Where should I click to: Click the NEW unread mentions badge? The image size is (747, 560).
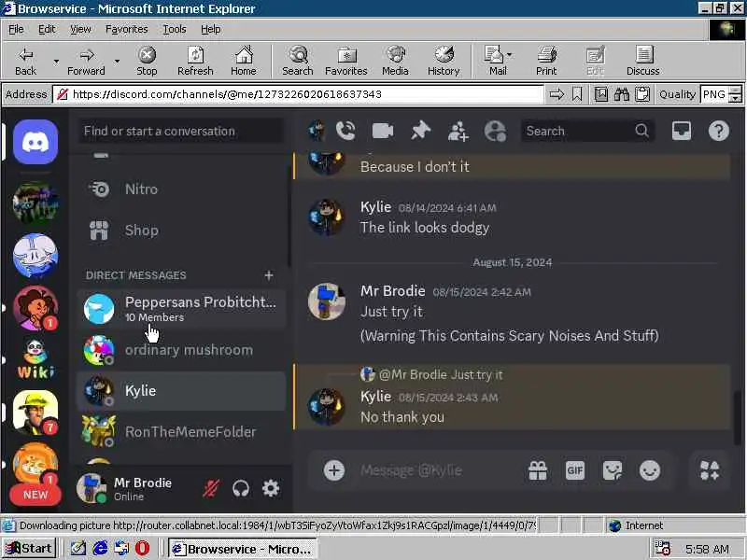[35, 495]
